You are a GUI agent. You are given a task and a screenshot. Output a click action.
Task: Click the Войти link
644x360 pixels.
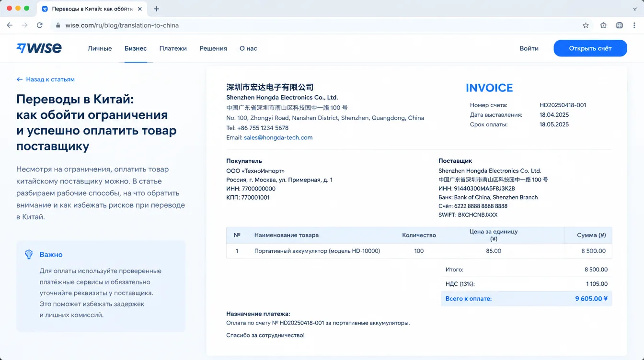529,48
